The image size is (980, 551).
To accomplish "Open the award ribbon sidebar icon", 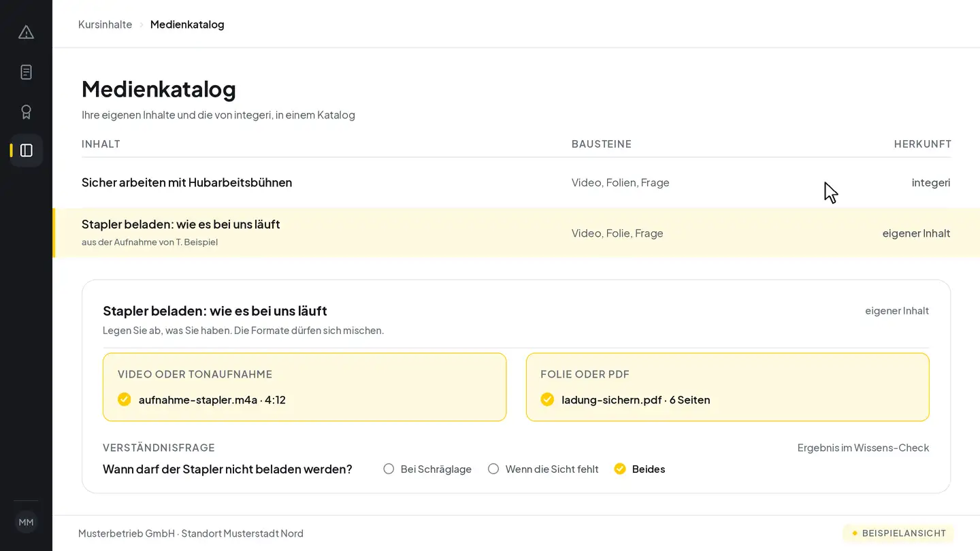I will pyautogui.click(x=26, y=112).
